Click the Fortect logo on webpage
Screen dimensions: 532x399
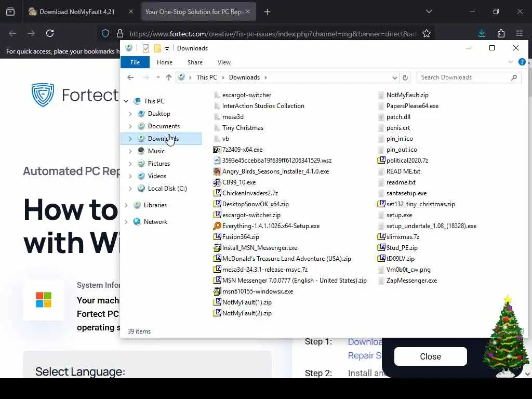(75, 95)
